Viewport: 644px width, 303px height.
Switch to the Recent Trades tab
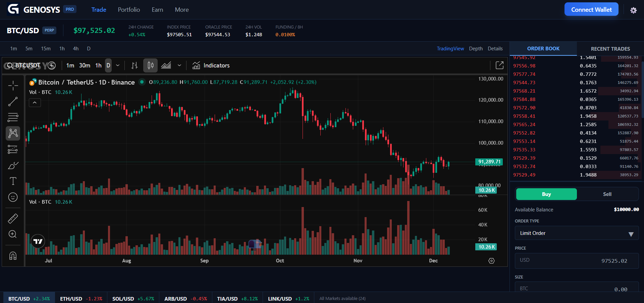[x=610, y=49]
